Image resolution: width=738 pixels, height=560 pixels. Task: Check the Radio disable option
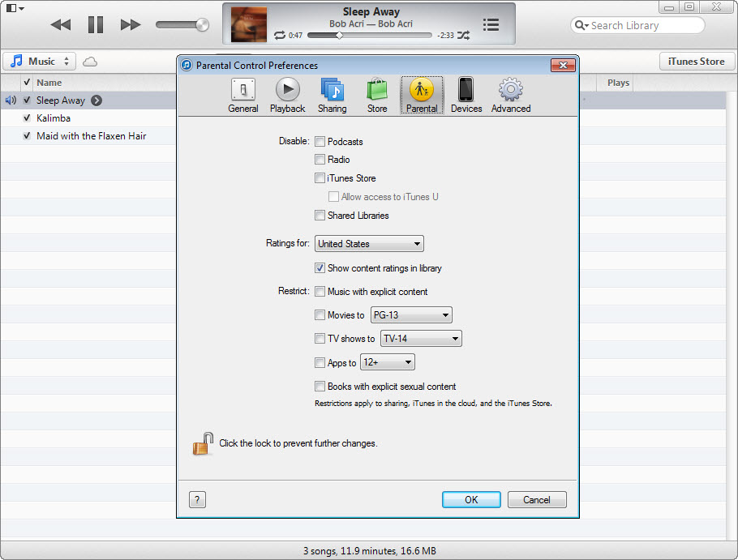(320, 160)
